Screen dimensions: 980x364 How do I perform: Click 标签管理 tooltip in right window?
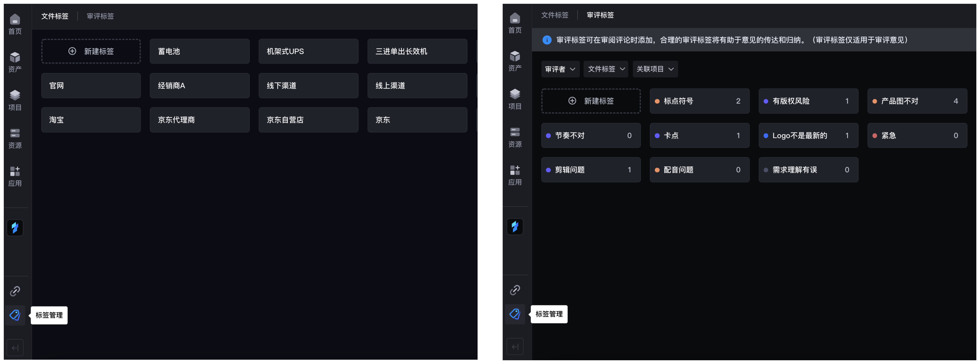click(549, 314)
